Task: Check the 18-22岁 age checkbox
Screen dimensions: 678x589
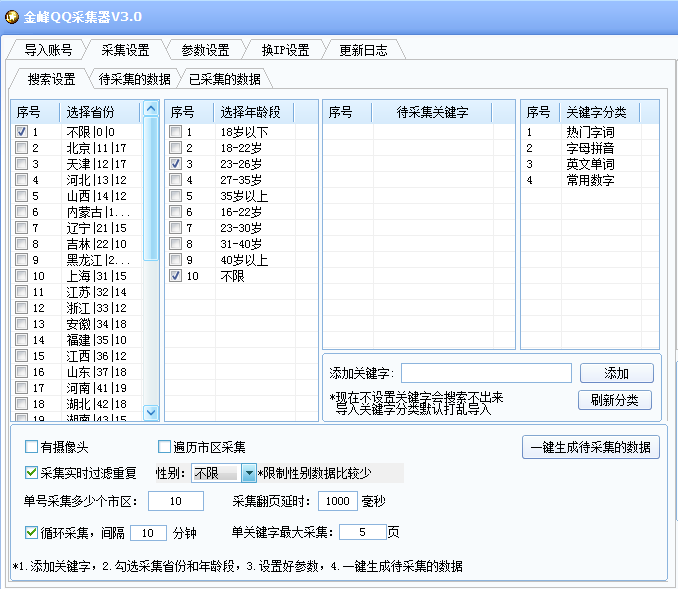Action: click(x=175, y=147)
